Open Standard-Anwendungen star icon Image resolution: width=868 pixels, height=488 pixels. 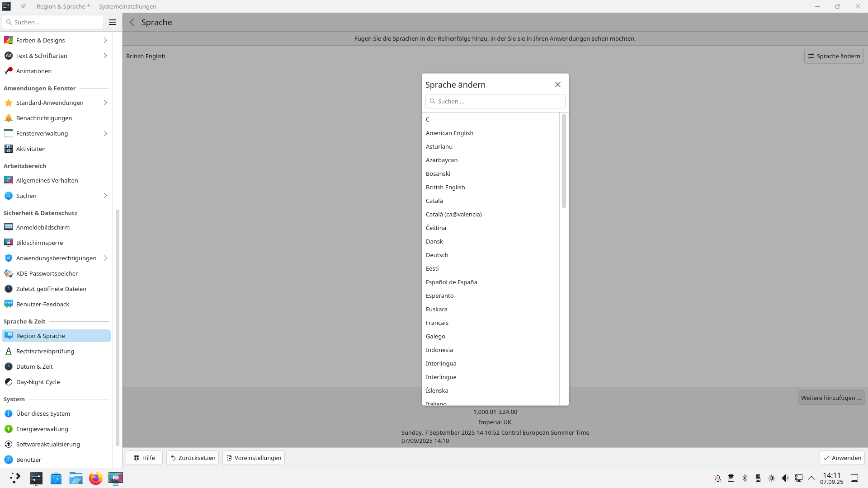[x=8, y=103]
